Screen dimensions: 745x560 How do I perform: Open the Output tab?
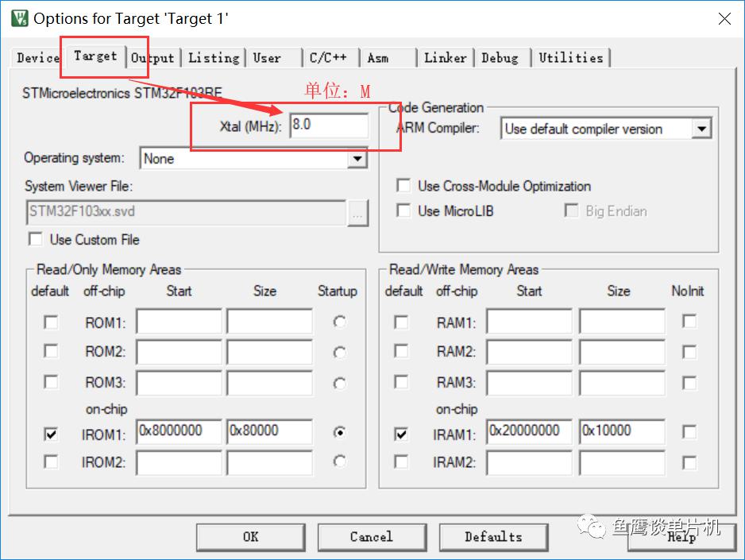(153, 58)
